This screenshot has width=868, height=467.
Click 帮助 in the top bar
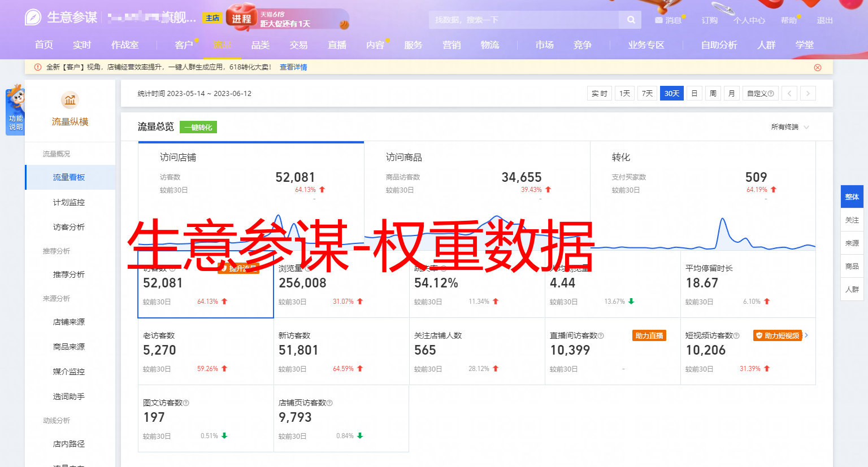click(x=789, y=20)
